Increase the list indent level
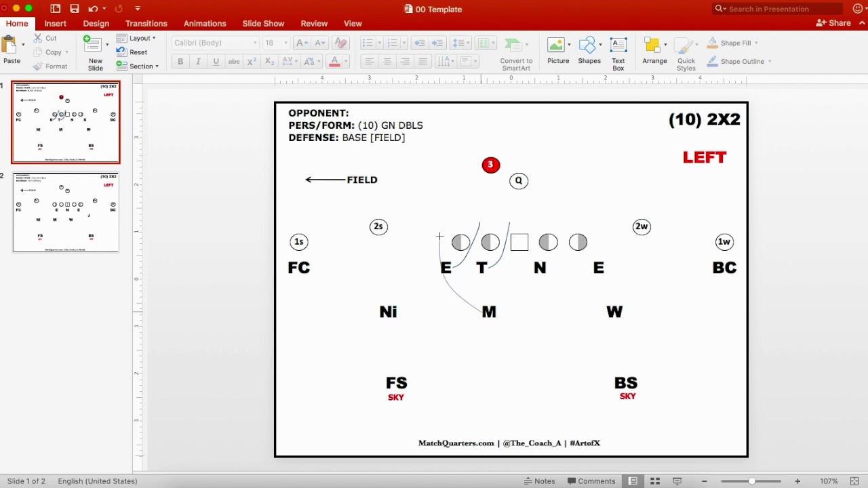The image size is (868, 488). click(x=438, y=43)
